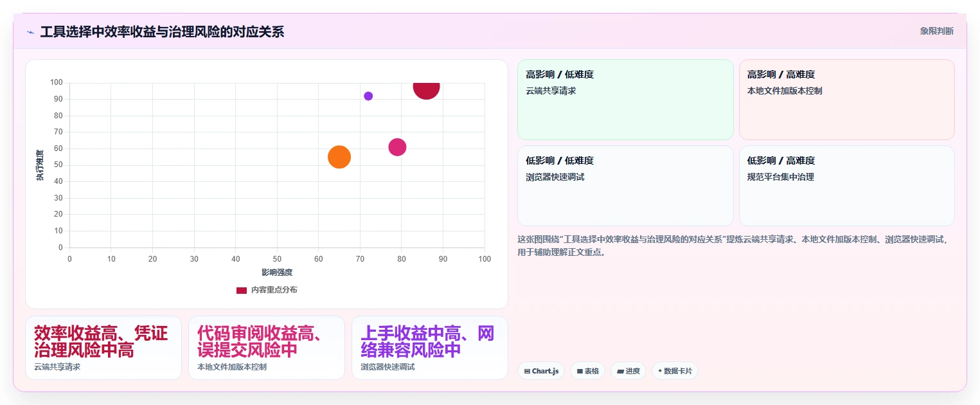The height and width of the screenshot is (405, 980).
Task: Click the 代码审阅收益高、误提交风险中 heading
Action: point(260,341)
